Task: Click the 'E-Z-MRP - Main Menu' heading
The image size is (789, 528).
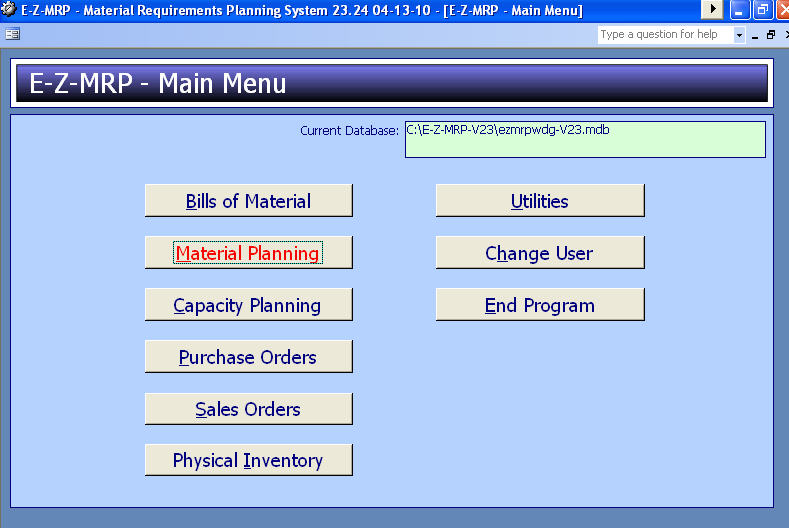Action: 157,83
